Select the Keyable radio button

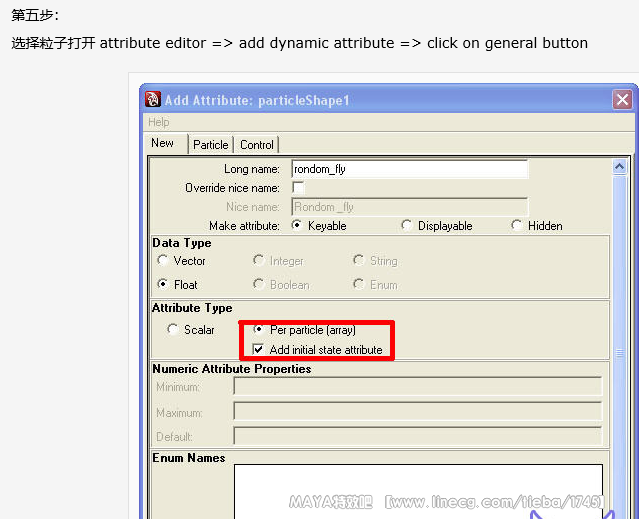[297, 225]
